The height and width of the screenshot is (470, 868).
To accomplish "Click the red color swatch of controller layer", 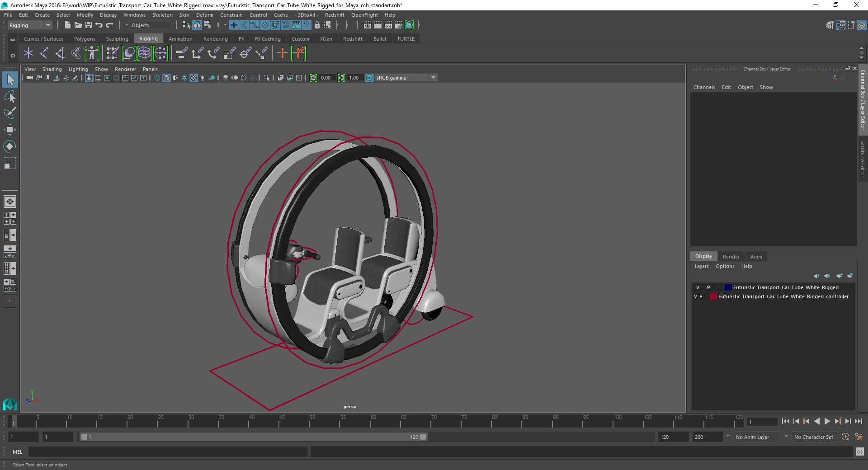I will point(713,296).
